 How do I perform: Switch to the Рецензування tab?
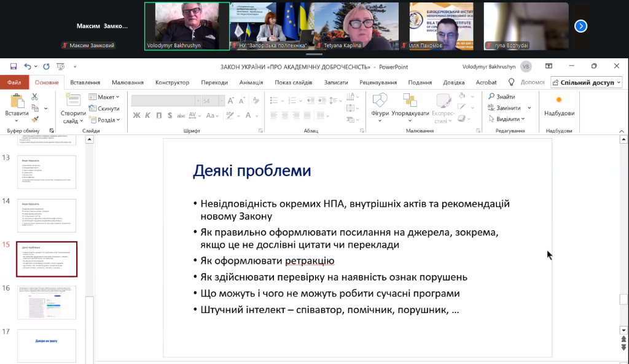pyautogui.click(x=378, y=82)
